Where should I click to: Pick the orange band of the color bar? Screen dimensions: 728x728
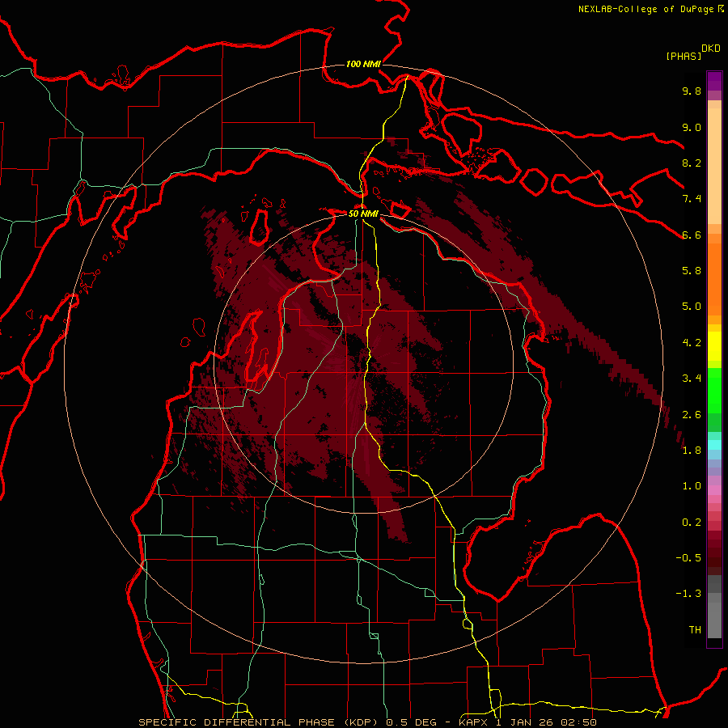[714, 278]
